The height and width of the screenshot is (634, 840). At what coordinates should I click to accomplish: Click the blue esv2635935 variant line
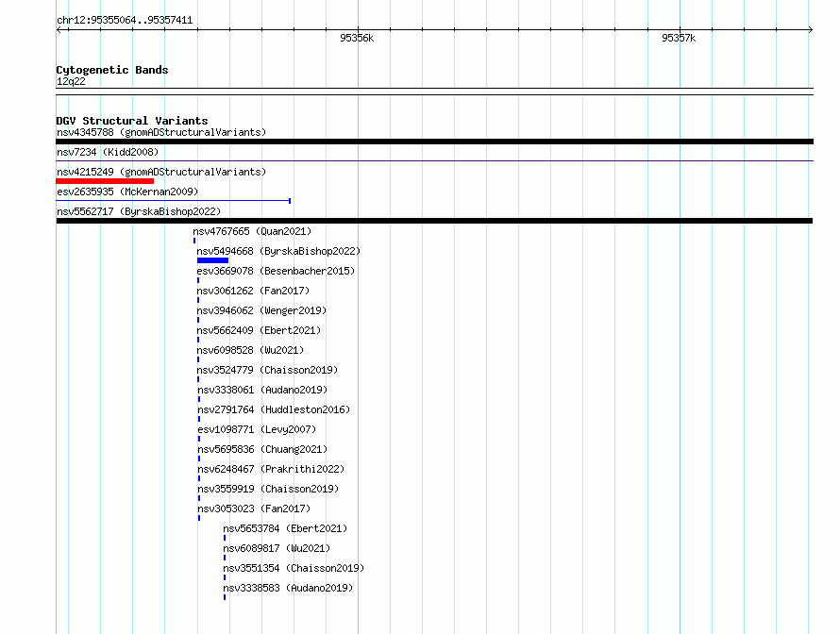(173, 201)
